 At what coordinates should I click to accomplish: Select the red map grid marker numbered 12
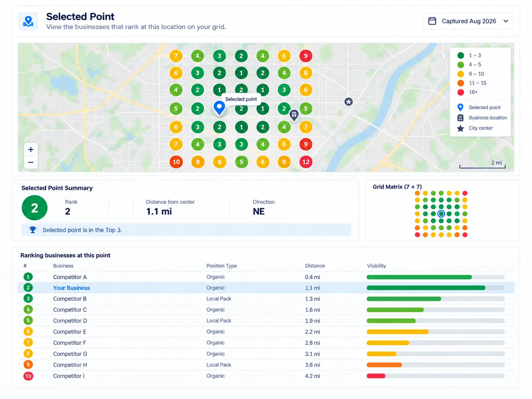(306, 162)
